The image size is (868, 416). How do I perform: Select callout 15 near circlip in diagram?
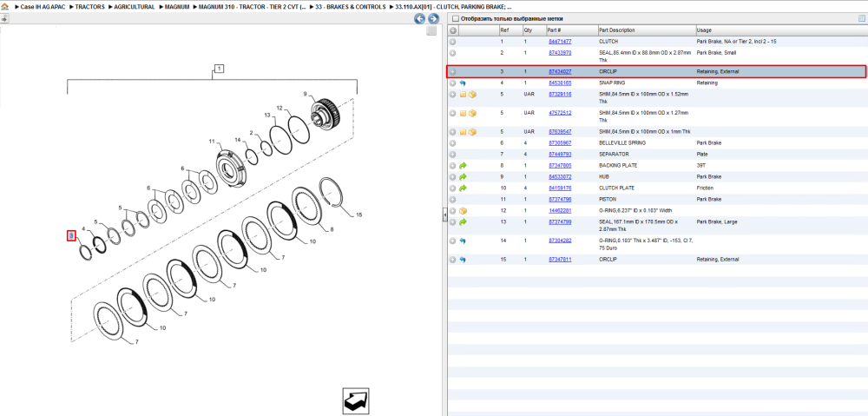coord(358,215)
